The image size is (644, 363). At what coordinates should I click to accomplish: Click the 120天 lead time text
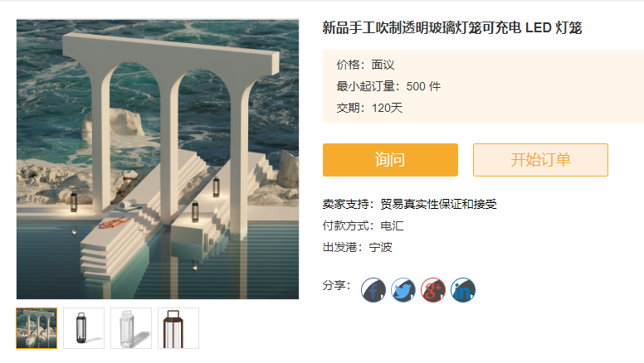[x=387, y=108]
